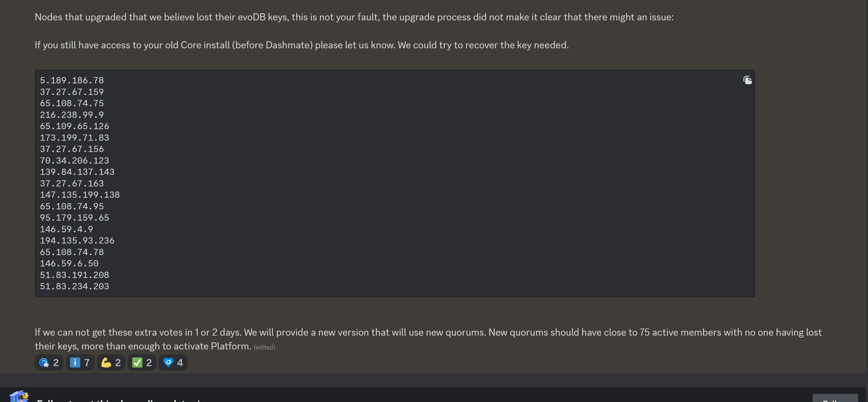Toggle the blue Dash heart reaction
This screenshot has height=402, width=868.
(x=173, y=362)
